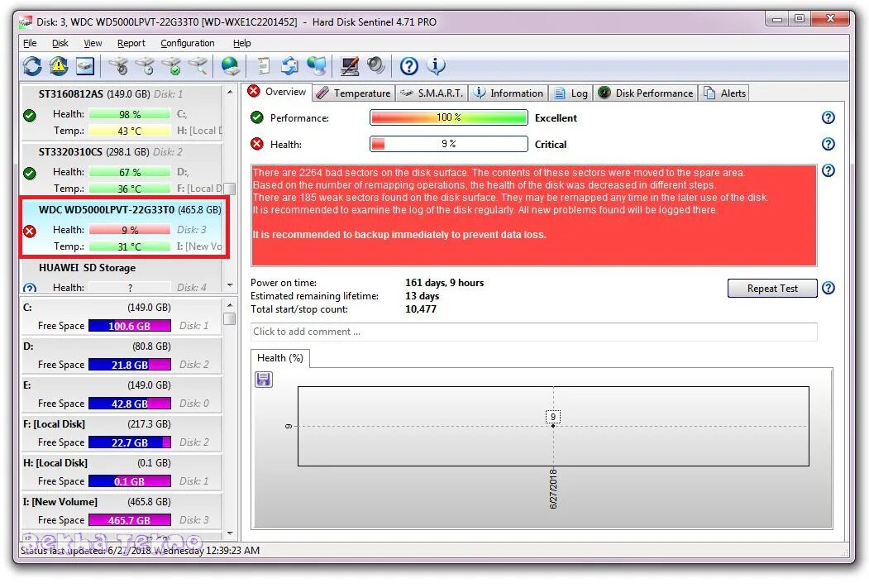Click the disk with clock test icon
This screenshot has width=869, height=588.
pyautogui.click(x=146, y=66)
